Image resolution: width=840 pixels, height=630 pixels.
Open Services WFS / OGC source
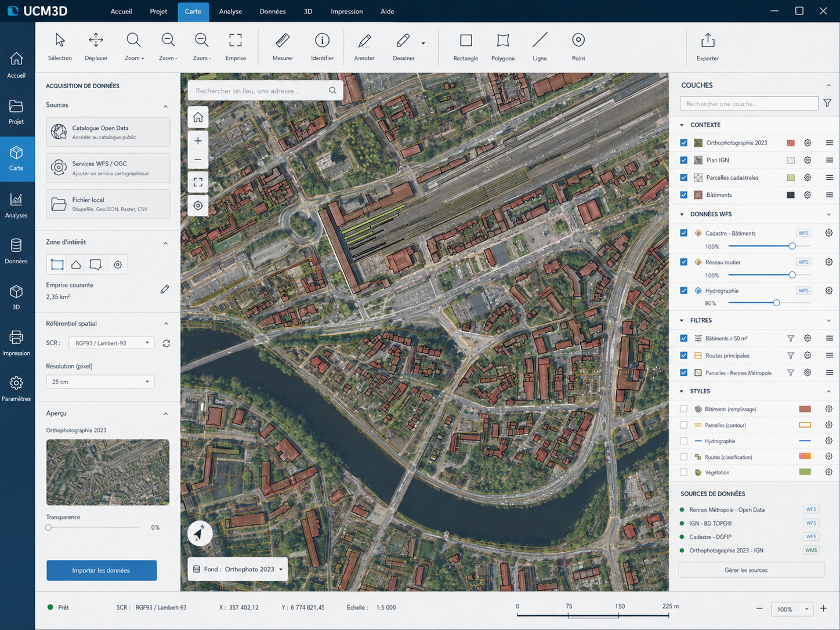coord(108,168)
